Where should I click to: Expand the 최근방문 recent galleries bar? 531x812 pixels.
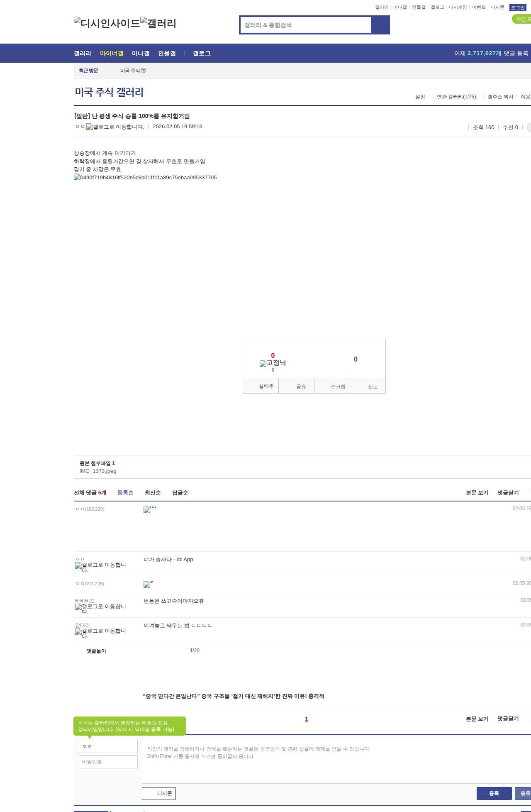[88, 71]
